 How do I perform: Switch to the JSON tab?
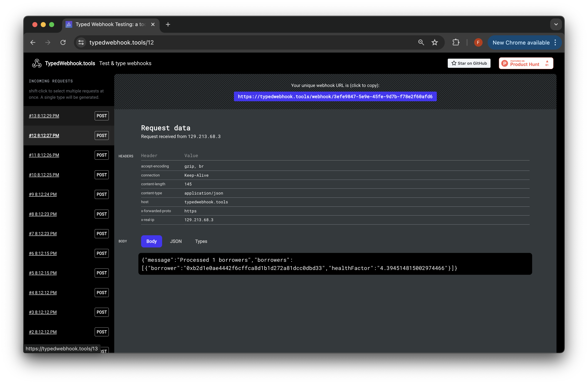pos(176,241)
